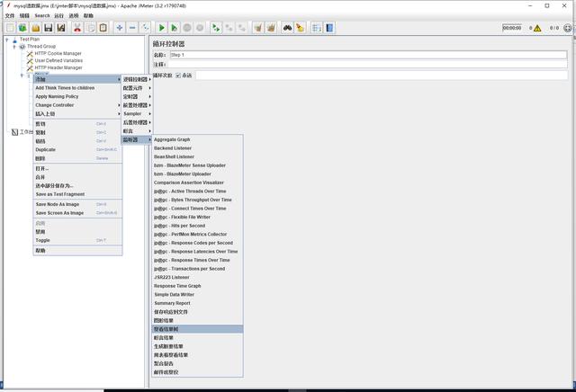Toggle the 永远 (forever) loop checkbox
The height and width of the screenshot is (392, 576).
(x=178, y=76)
